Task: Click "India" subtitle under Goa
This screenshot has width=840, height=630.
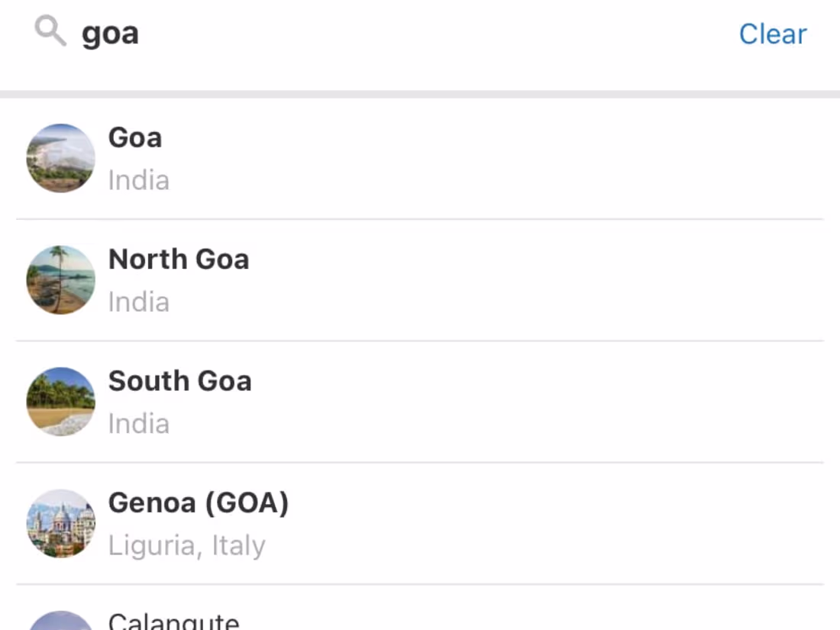Action: pyautogui.click(x=138, y=181)
